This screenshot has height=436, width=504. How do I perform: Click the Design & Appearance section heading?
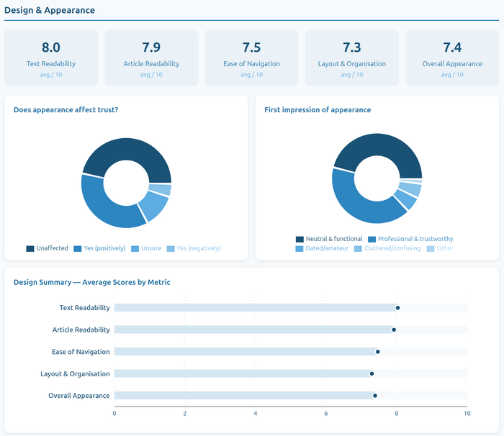point(49,10)
